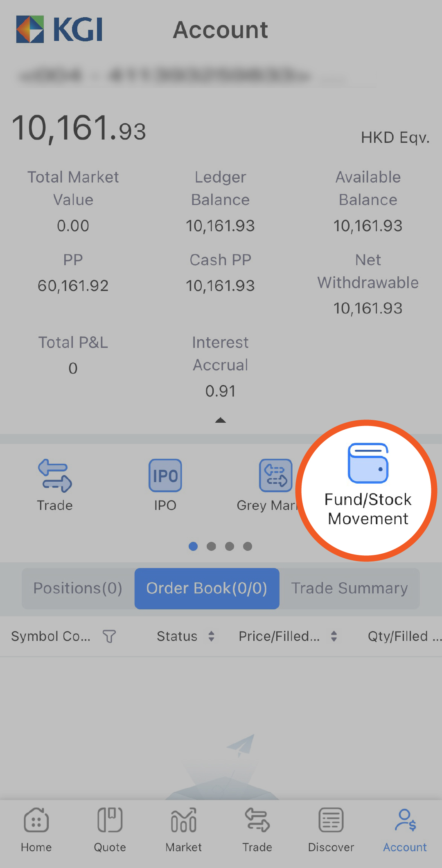Select the Order Book(0/0) tab
442x868 pixels.
(207, 588)
